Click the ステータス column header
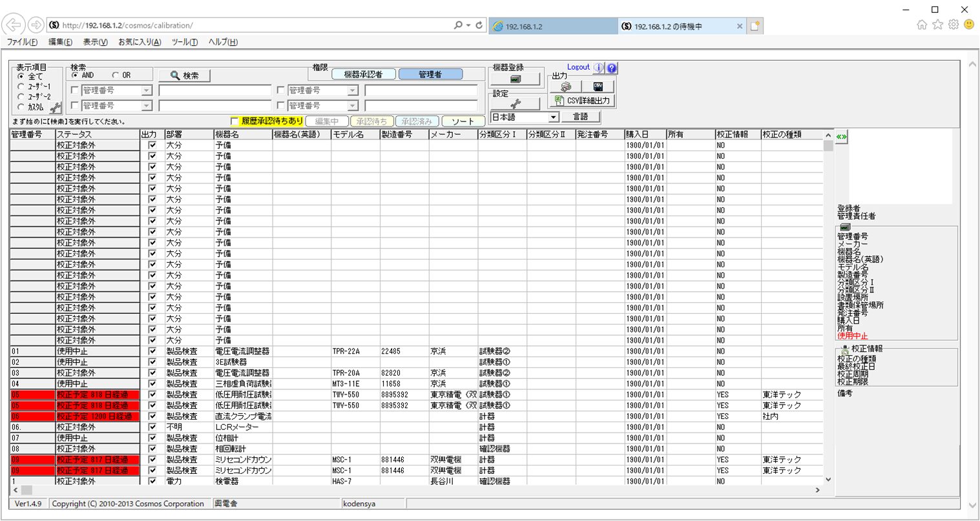Screen dimensions: 980x521 click(x=98, y=134)
